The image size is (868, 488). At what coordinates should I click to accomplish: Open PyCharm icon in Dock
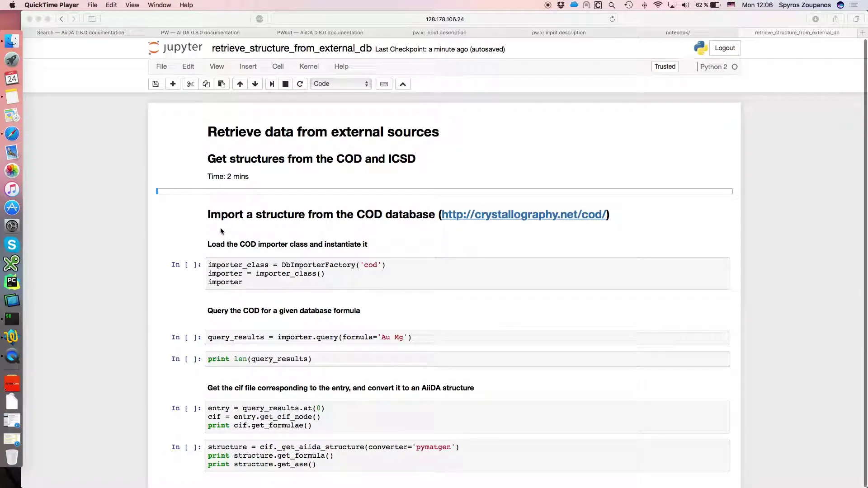coord(12,282)
